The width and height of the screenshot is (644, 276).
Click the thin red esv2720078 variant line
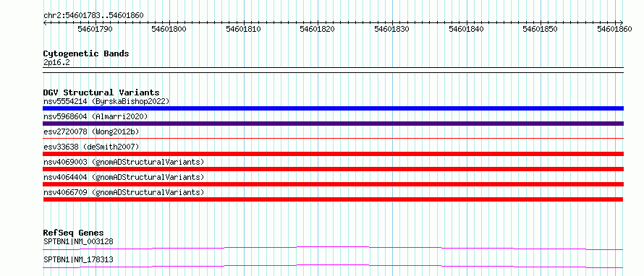[x=333, y=139]
